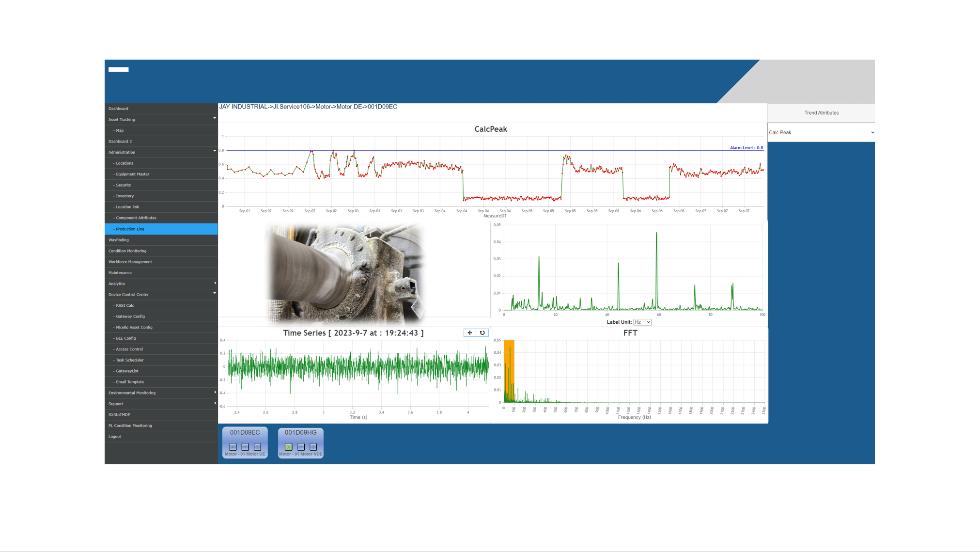Viewport: 980px width, 552px height.
Task: Click the motor bearing photo
Action: 346,273
